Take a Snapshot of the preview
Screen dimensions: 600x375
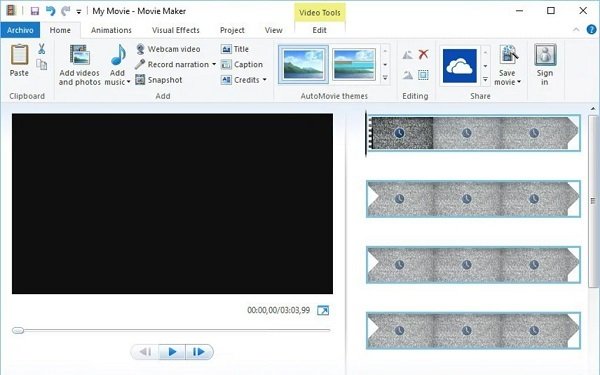(x=159, y=80)
